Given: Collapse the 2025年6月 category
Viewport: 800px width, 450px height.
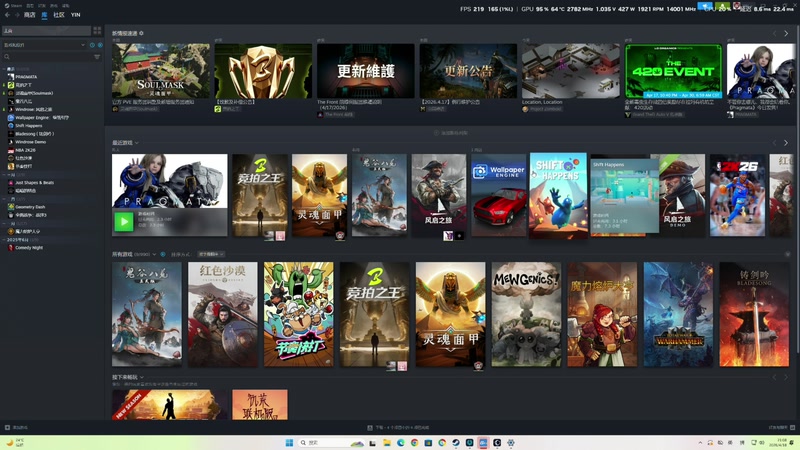Looking at the screenshot, I should tap(5, 239).
